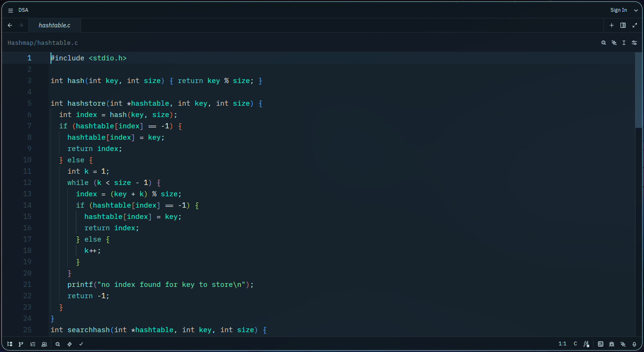Click the "hashstore" function name
644x352 pixels.
tap(87, 103)
